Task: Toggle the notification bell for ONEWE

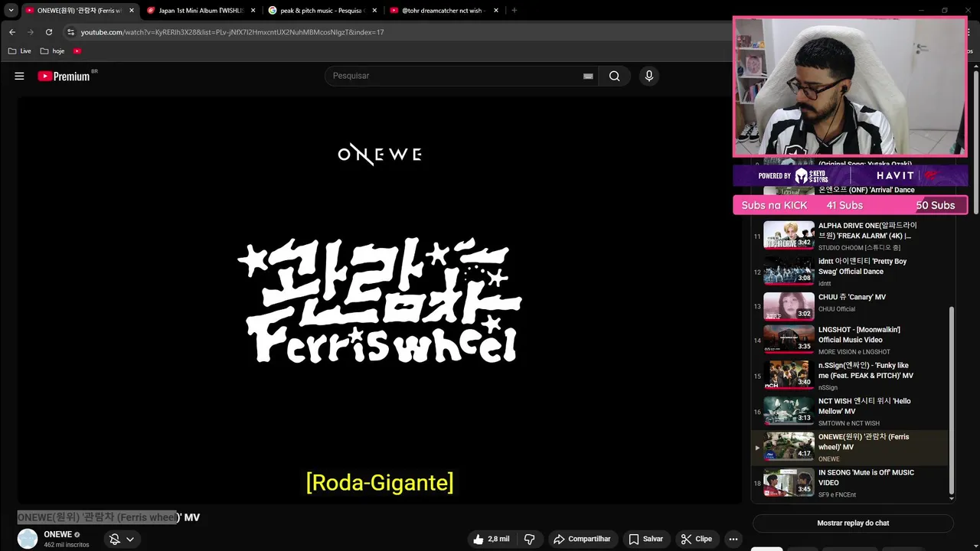Action: 115,539
